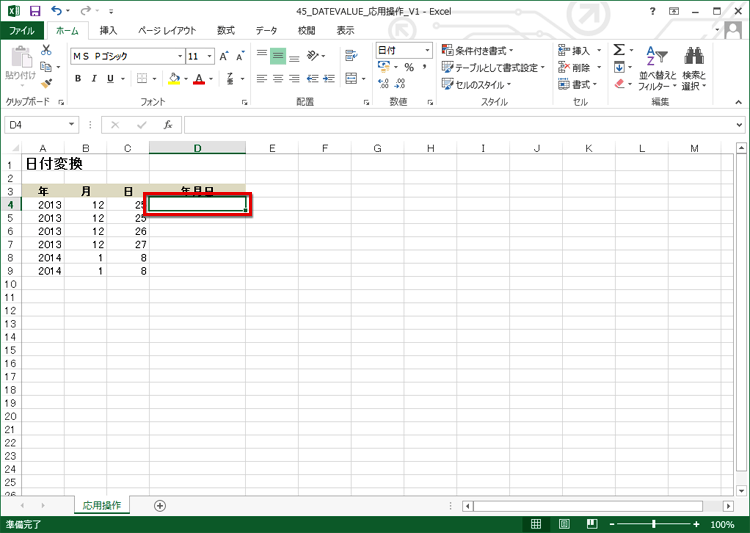
Task: Decrease font size with the small A icon
Action: (x=240, y=56)
